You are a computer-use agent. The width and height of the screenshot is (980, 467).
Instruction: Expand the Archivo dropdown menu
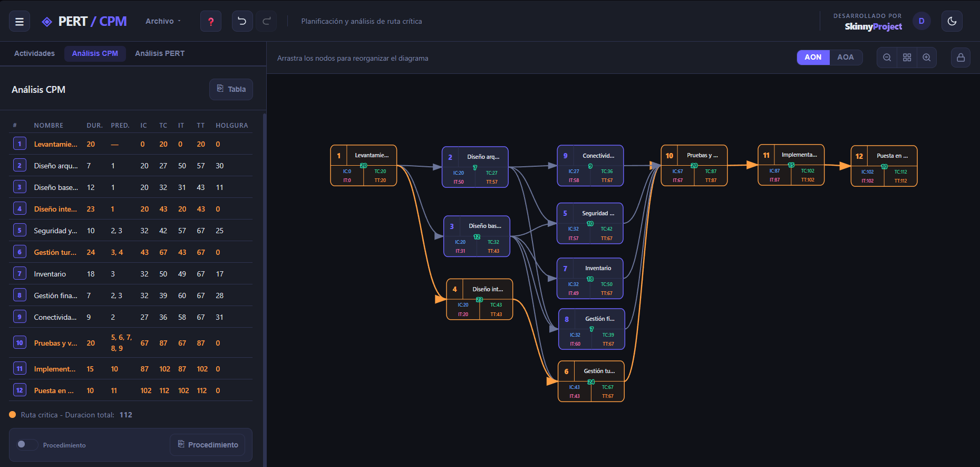[163, 21]
